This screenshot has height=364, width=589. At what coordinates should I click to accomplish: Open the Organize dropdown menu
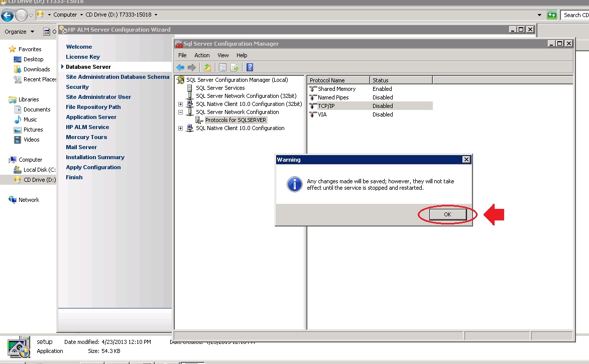(19, 32)
